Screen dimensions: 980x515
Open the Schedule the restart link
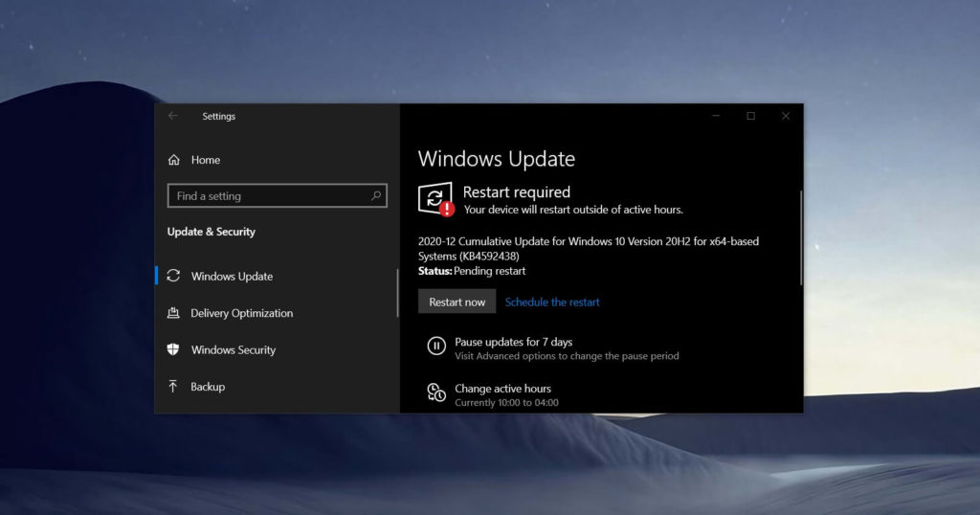[x=552, y=302]
